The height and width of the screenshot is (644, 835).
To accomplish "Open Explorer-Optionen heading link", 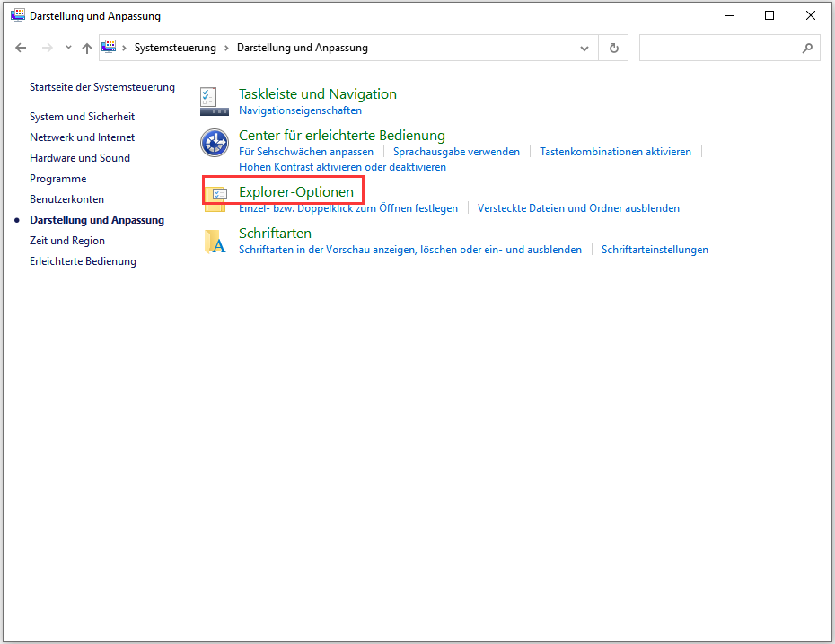I will point(296,191).
